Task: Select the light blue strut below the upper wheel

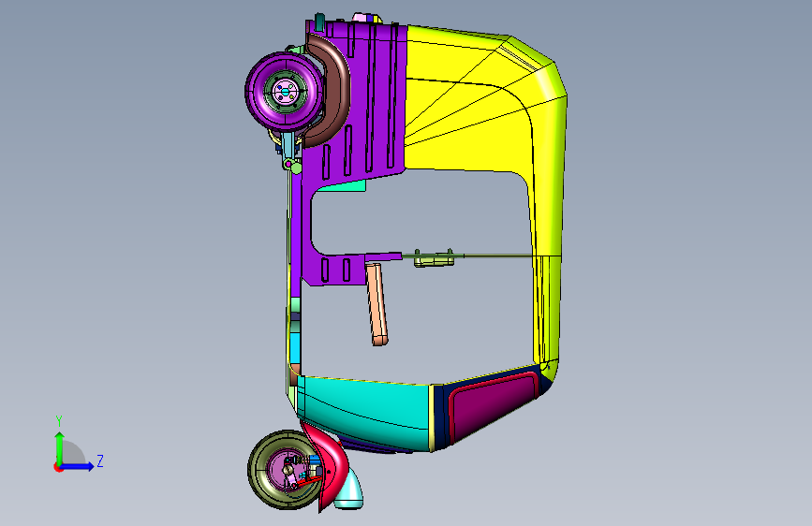Action: 288,146
